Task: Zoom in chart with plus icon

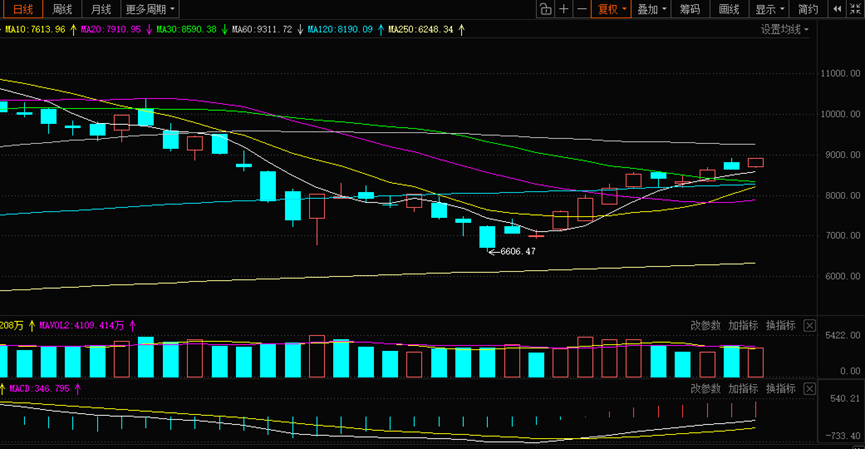Action: [564, 9]
